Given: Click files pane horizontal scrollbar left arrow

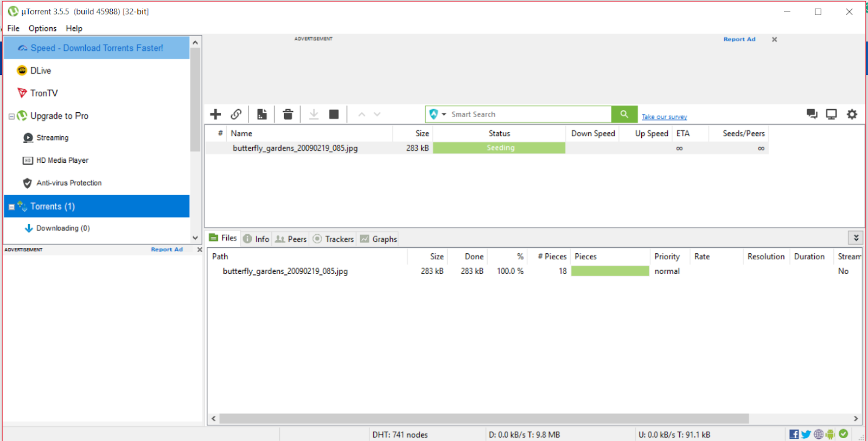Looking at the screenshot, I should point(214,419).
